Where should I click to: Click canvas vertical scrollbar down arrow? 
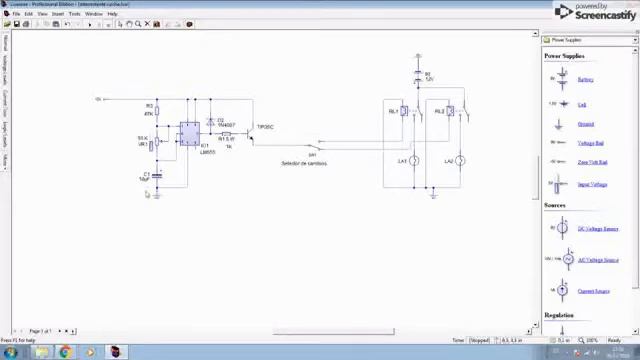click(535, 324)
